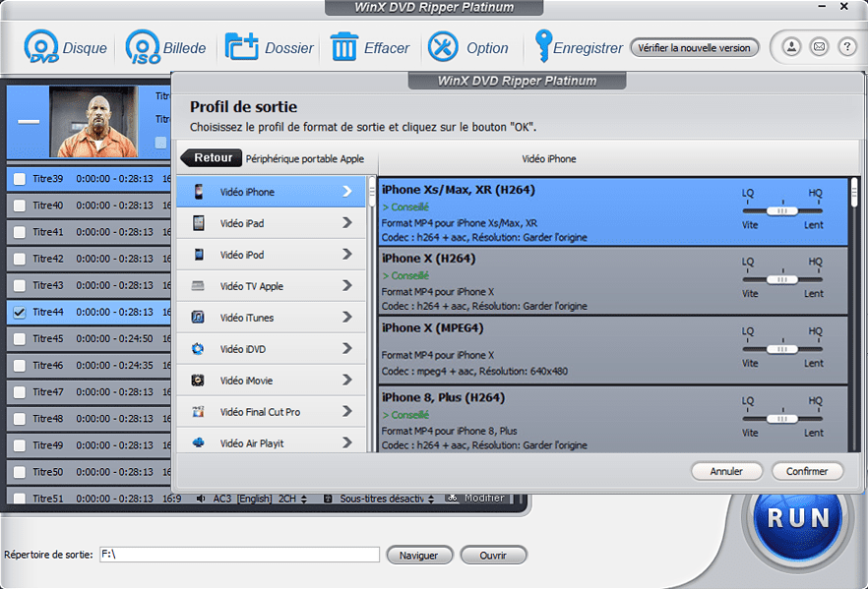Image resolution: width=868 pixels, height=589 pixels.
Task: Check the Titre43 checkbox
Action: [x=20, y=285]
